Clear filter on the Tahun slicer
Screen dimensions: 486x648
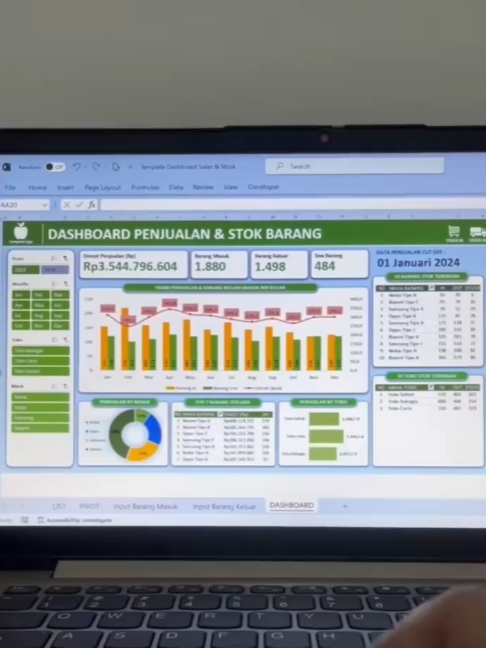(x=65, y=259)
